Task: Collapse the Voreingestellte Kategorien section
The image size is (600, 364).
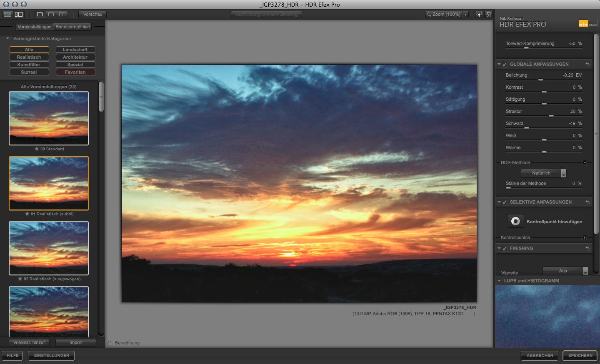Action: point(7,38)
